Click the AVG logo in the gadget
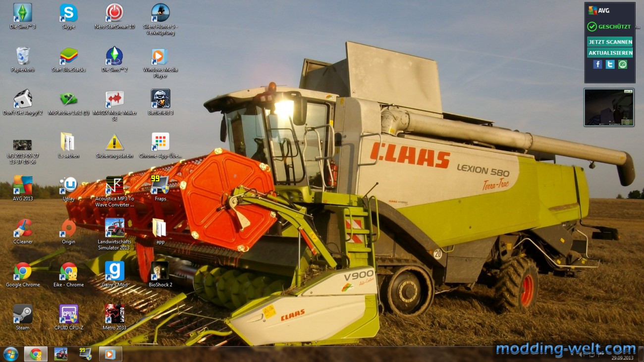The height and width of the screenshot is (362, 644). click(x=599, y=10)
